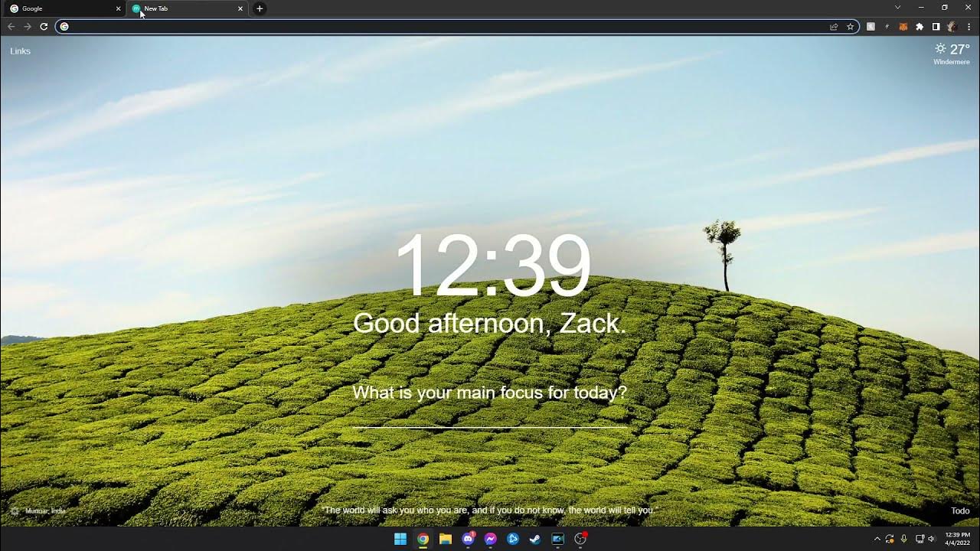Click the "Good afternoon, Zack." greeting
Viewport: 980px width, 551px height.
click(490, 323)
